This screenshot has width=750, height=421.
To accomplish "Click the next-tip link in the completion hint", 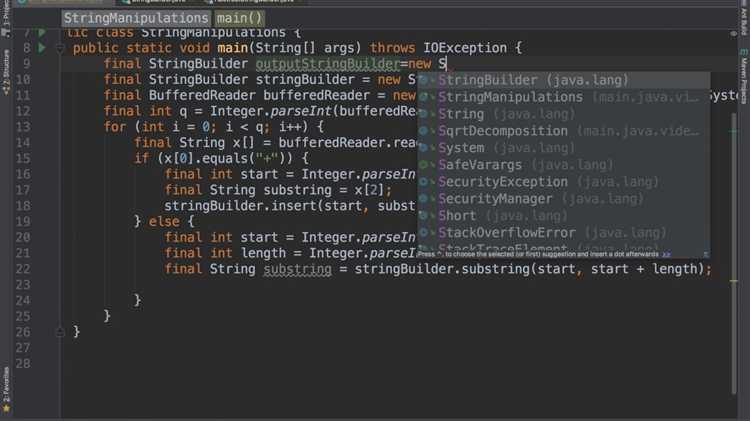I will coord(666,255).
